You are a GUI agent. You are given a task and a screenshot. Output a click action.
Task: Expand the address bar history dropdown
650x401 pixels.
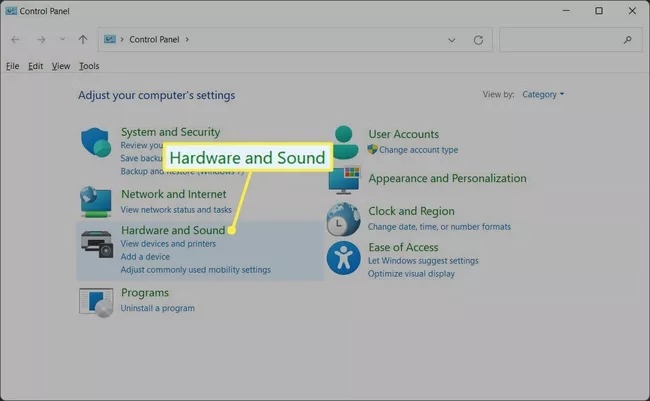pos(452,40)
